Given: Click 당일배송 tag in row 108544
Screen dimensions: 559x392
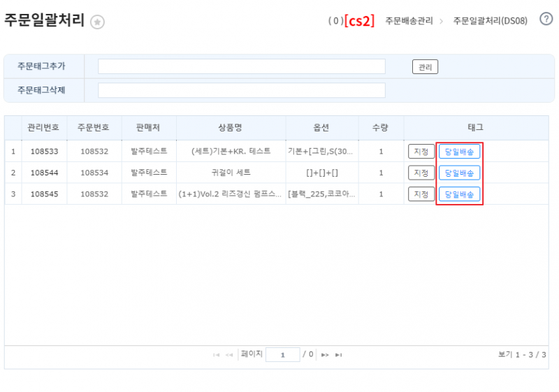Looking at the screenshot, I should point(459,173).
